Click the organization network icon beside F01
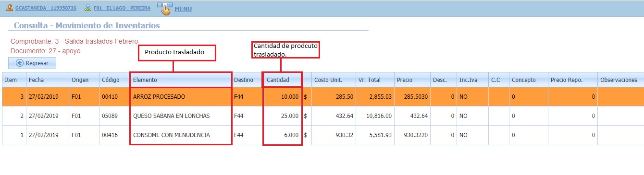Viewport: 644px width, 175px height. 88,8
